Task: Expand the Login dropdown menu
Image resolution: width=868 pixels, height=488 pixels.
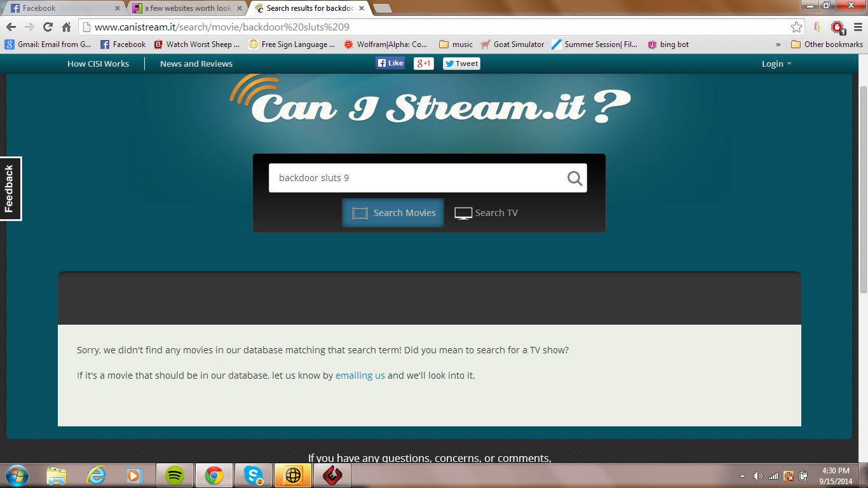Action: (x=776, y=64)
